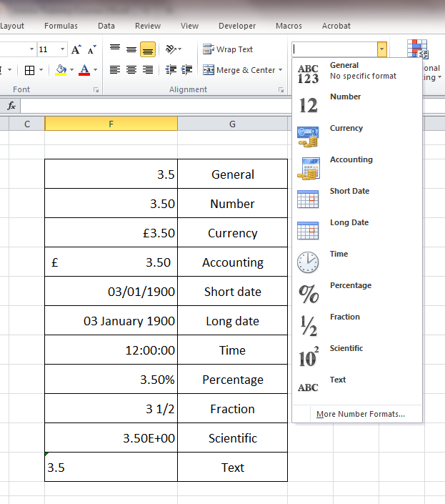Collapse the Number Format dropdown arrow
The height and width of the screenshot is (504, 445).
click(382, 49)
